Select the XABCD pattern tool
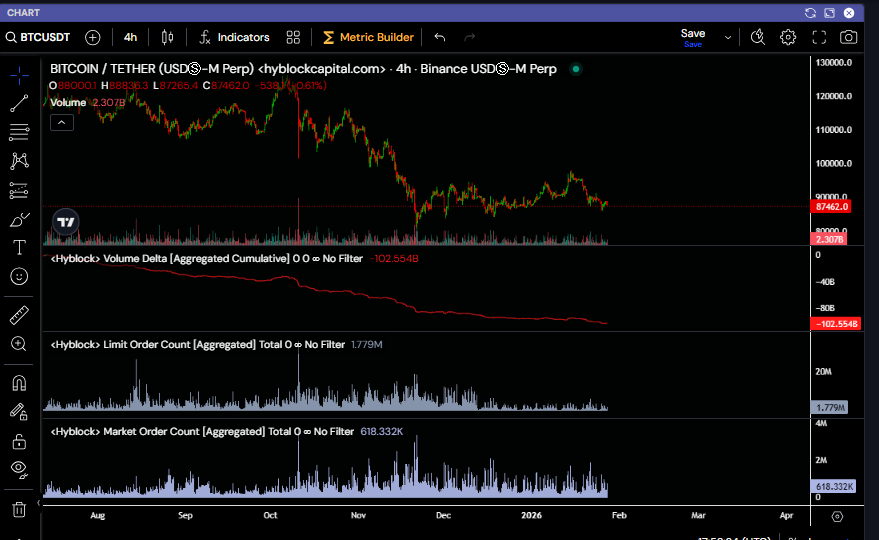This screenshot has height=540, width=879. [19, 161]
